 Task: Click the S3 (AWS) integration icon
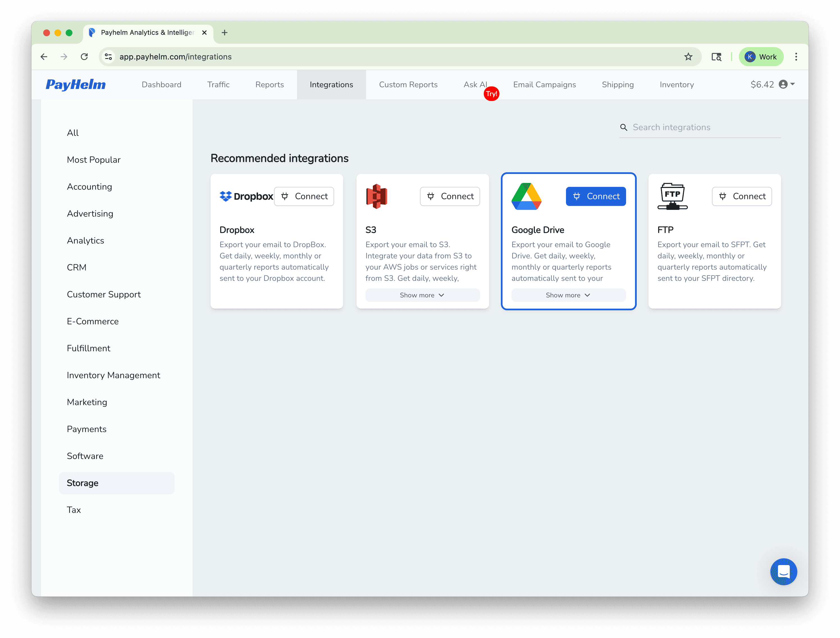tap(376, 196)
